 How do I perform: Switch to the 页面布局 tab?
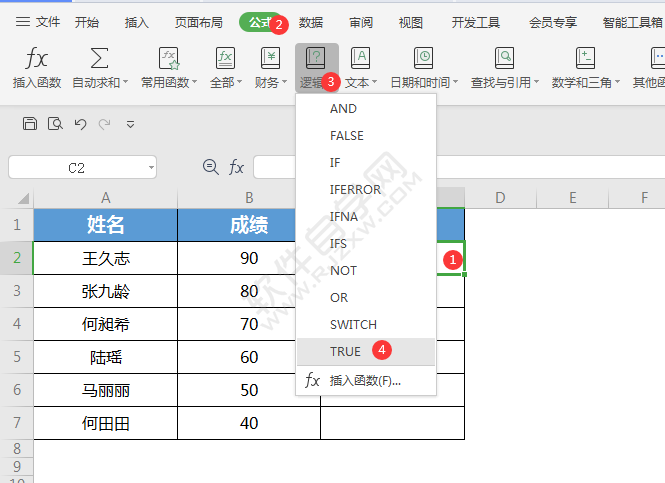199,22
